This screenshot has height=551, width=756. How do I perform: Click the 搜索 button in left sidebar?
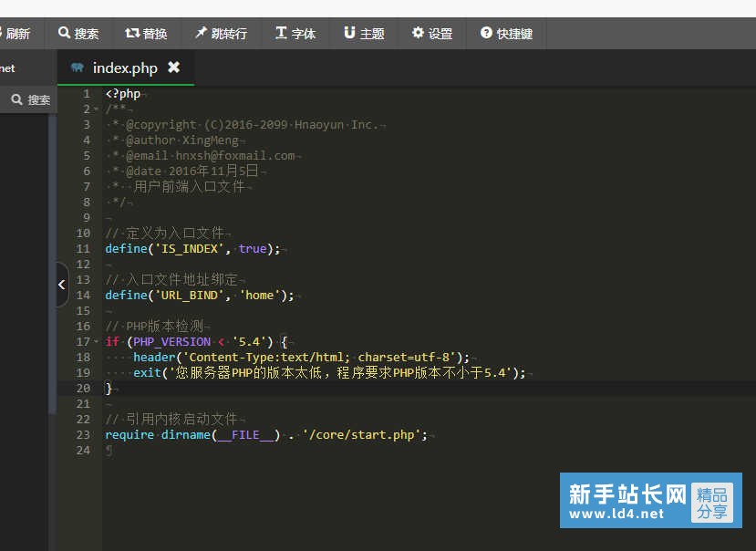[x=30, y=99]
